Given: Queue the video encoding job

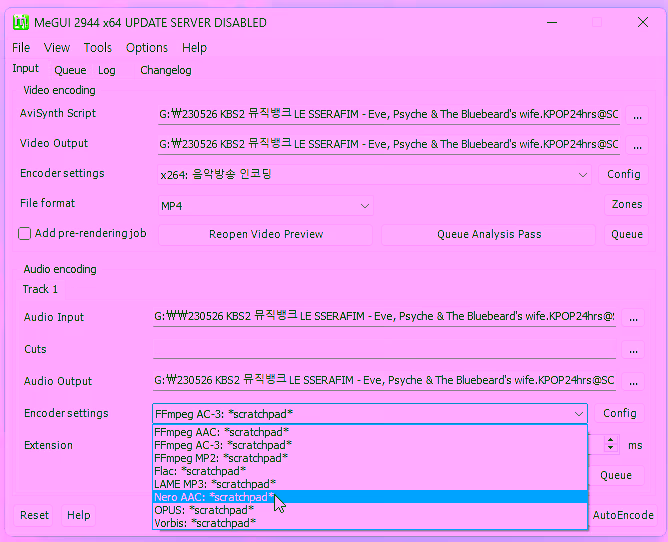Looking at the screenshot, I should 626,234.
